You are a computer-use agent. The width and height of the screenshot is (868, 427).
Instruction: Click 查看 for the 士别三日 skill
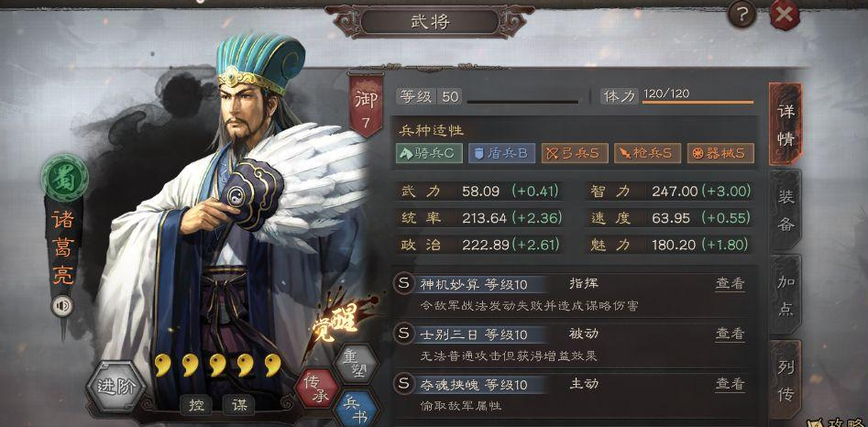click(x=730, y=334)
